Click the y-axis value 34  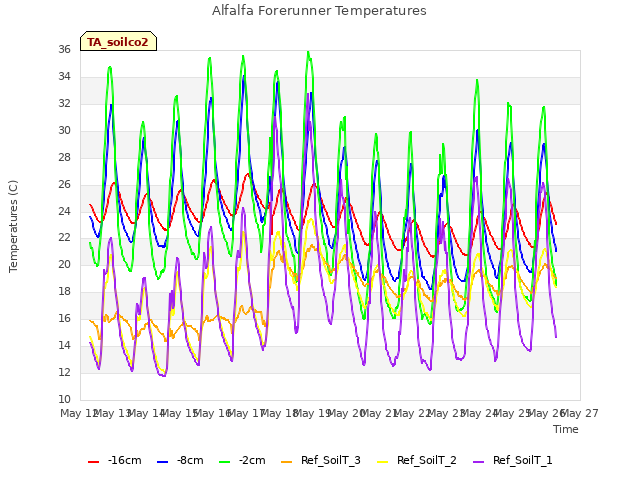pyautogui.click(x=64, y=77)
